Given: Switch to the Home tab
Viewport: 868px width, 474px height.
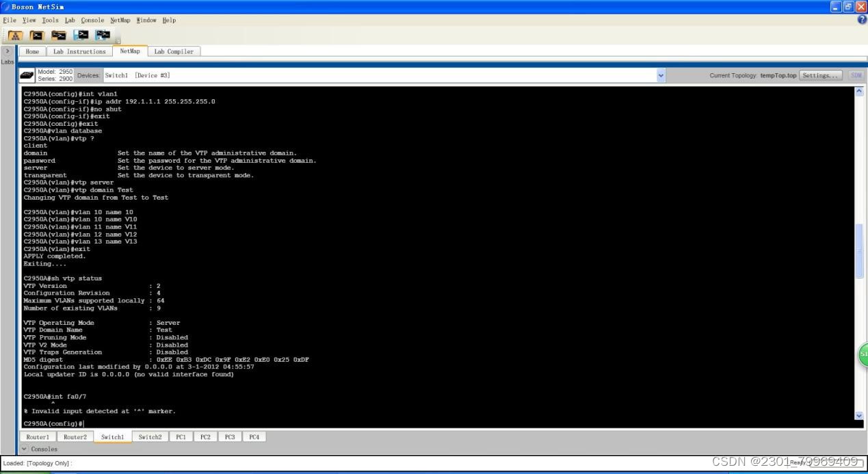Looking at the screenshot, I should pos(31,51).
